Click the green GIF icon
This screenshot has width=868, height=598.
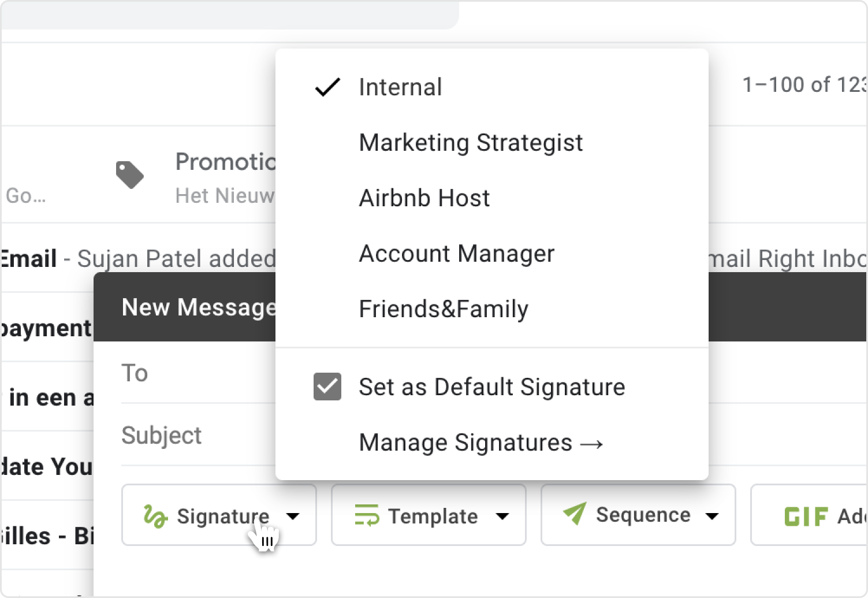point(806,516)
